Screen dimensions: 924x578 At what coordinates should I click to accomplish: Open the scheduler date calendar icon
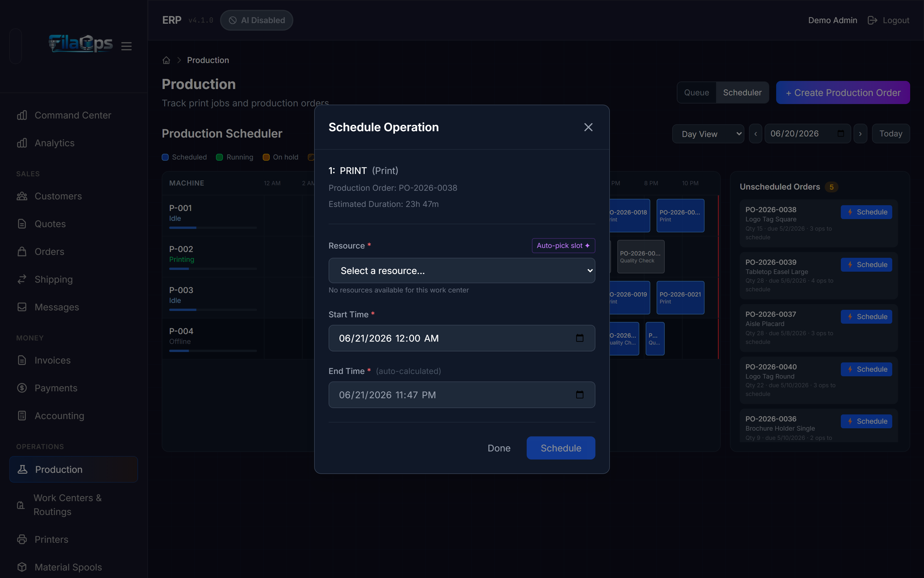(840, 134)
